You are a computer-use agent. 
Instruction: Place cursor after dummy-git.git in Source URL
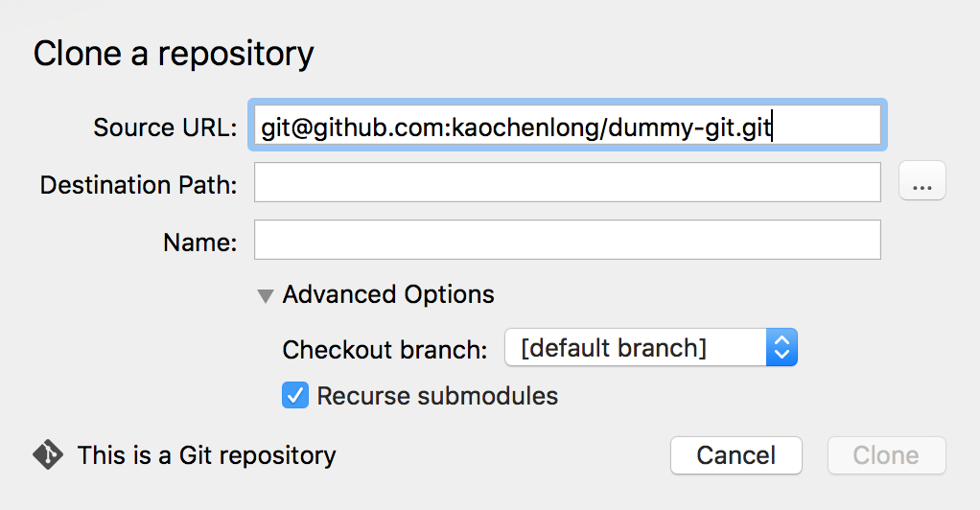(x=775, y=126)
